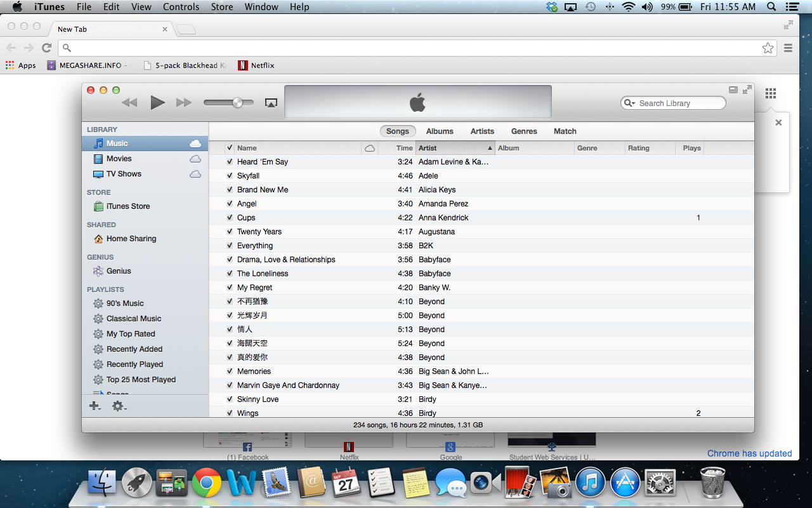Uncheck the song My Regret
This screenshot has height=508, width=812.
coord(230,288)
